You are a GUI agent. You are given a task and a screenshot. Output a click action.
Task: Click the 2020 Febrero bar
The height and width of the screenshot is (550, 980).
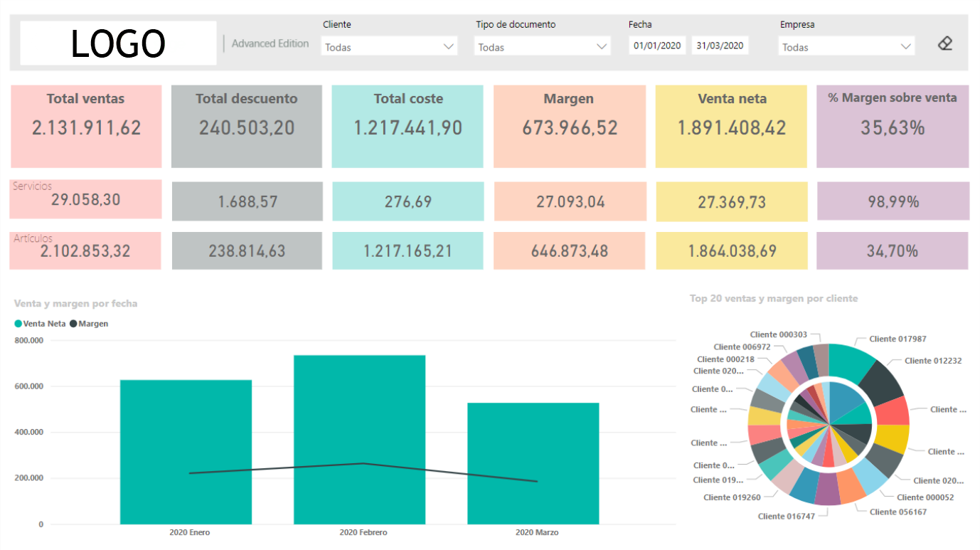(359, 439)
